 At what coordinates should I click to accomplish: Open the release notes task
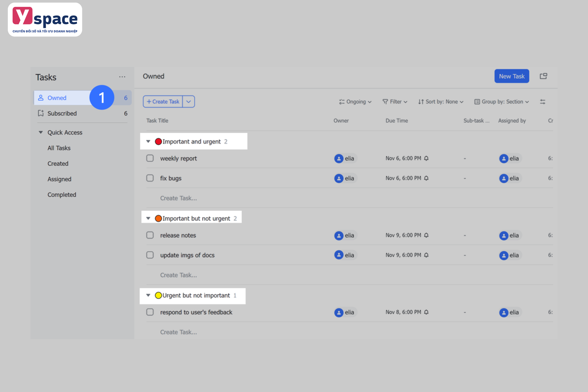tap(178, 235)
